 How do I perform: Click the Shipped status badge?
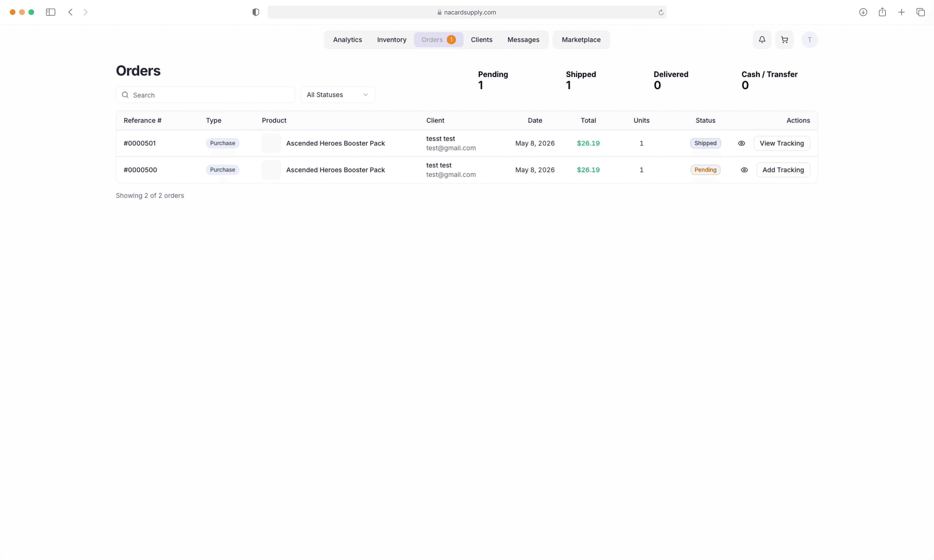(x=705, y=143)
